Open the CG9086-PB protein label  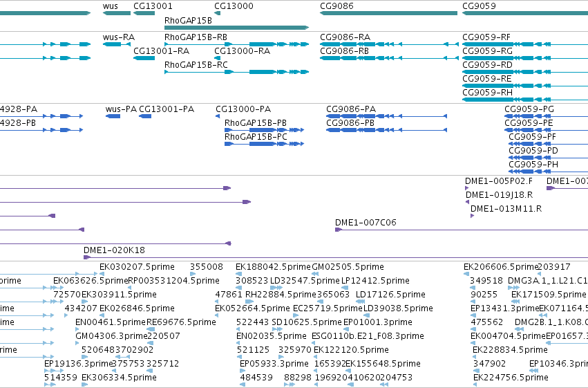tap(350, 123)
